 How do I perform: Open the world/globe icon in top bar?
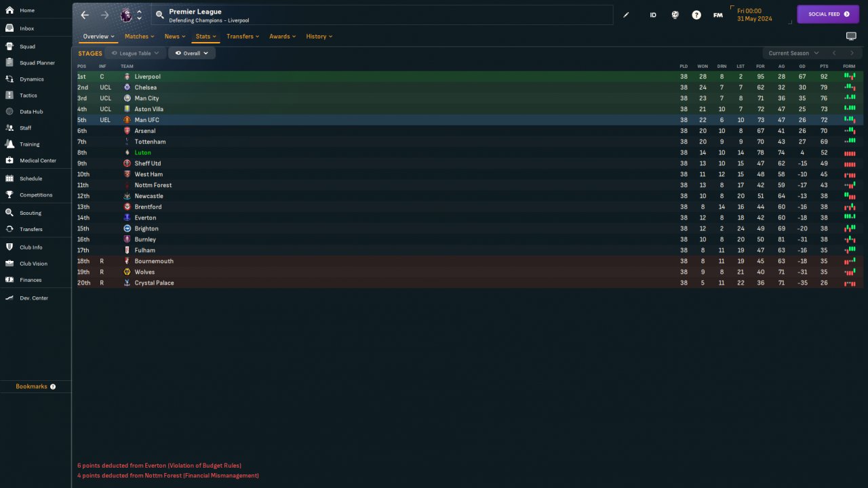click(675, 15)
